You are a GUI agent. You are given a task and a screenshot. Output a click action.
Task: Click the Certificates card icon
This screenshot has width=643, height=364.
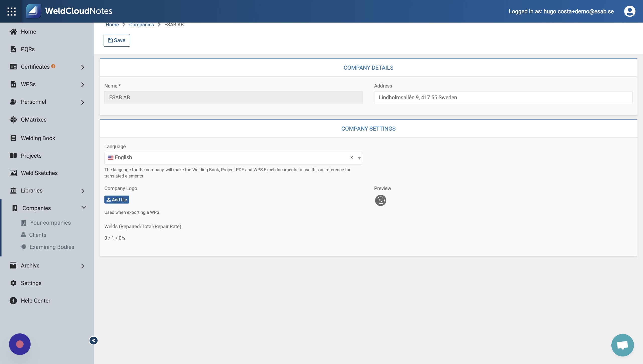click(x=13, y=67)
